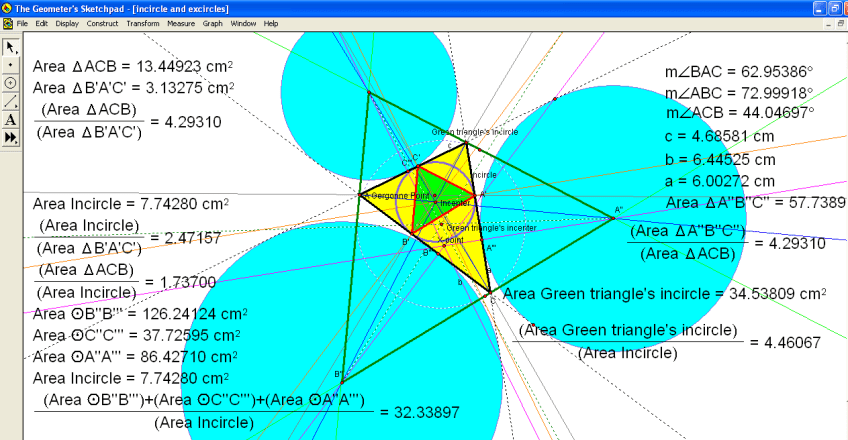Click point A'' on the right
This screenshot has width=848, height=440.
click(612, 217)
